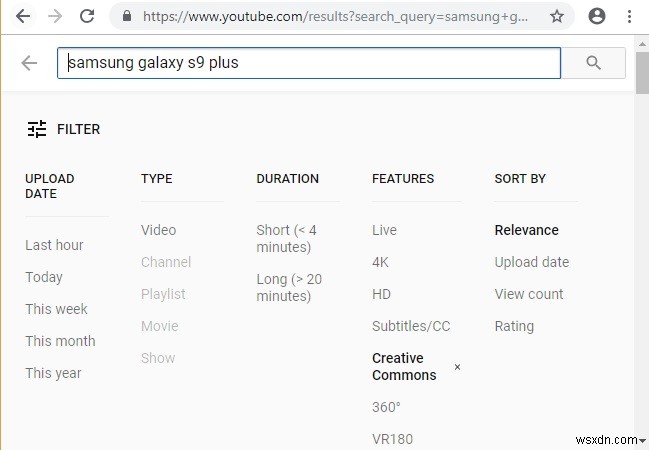Filter uploads by This year

(53, 373)
